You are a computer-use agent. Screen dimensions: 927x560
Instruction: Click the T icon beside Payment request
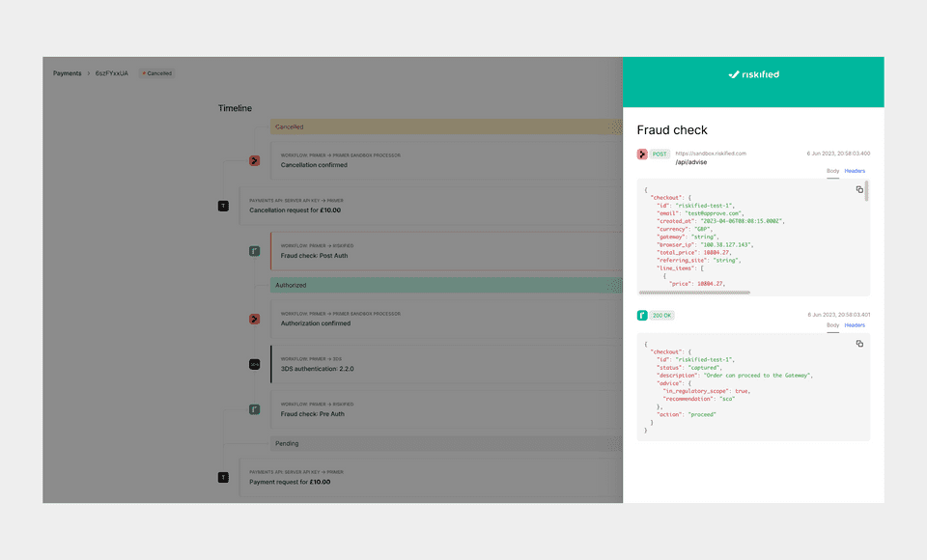pos(223,477)
